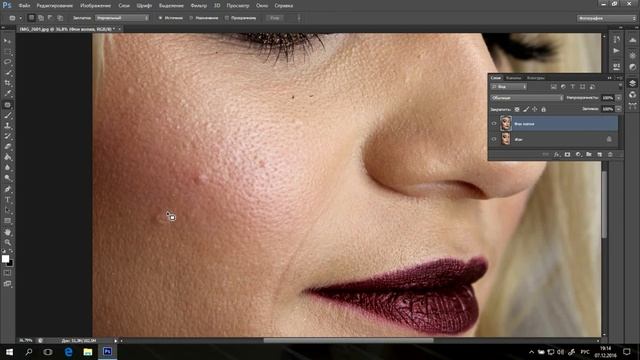Enable the Transparent checkbox

pos(227,18)
